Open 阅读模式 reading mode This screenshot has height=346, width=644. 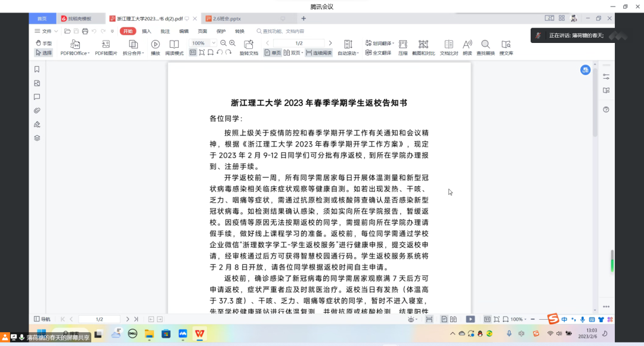coord(174,44)
